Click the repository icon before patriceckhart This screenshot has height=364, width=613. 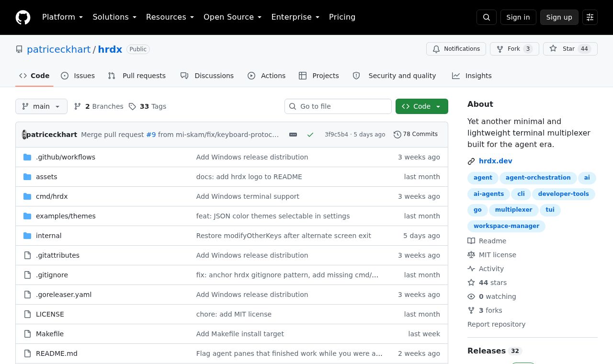[x=19, y=49]
